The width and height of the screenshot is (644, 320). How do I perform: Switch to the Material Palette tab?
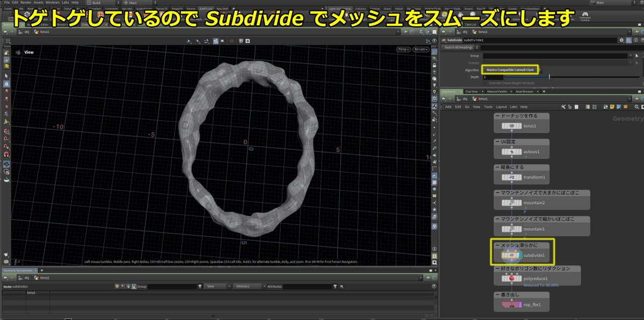point(496,91)
